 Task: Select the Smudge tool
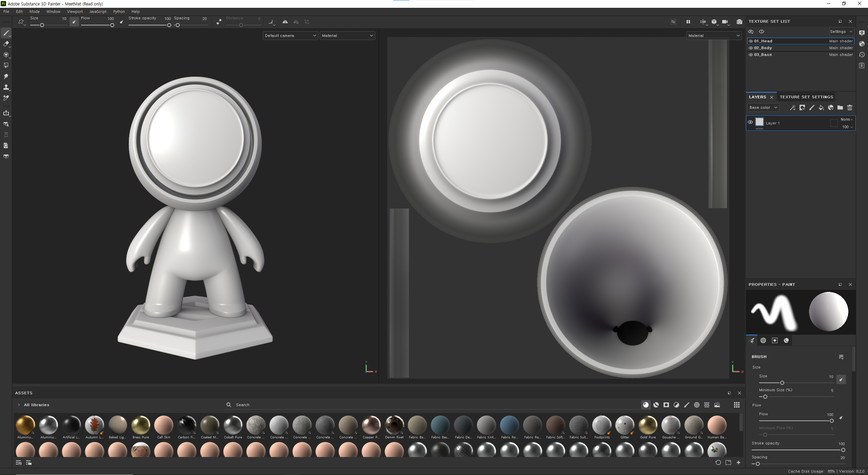[6, 76]
